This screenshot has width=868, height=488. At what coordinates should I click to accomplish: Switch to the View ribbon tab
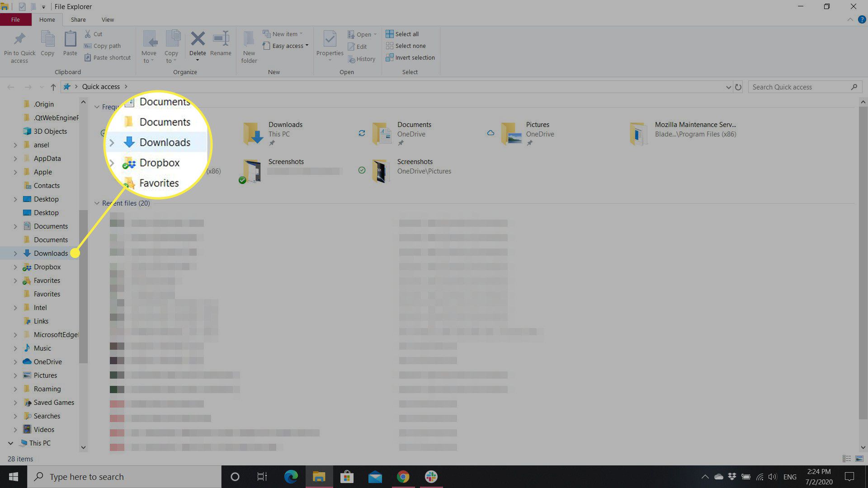pos(108,19)
